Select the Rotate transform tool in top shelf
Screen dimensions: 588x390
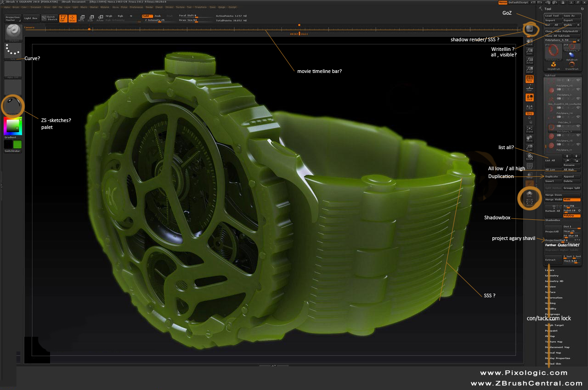[x=100, y=18]
